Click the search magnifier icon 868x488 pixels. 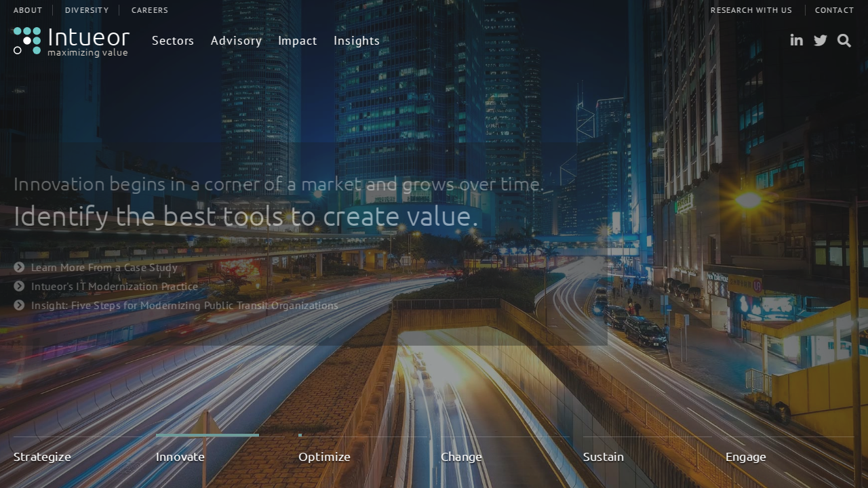pyautogui.click(x=844, y=41)
